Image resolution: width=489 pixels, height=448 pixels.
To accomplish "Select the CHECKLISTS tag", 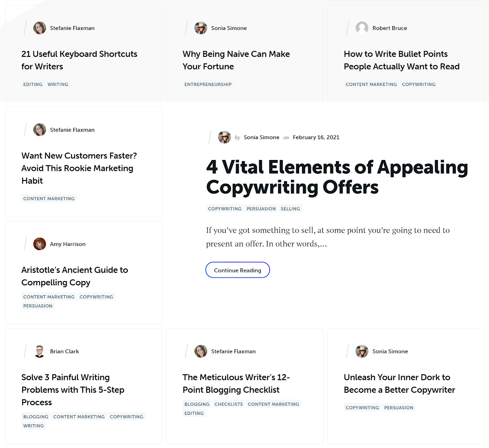I will point(229,404).
